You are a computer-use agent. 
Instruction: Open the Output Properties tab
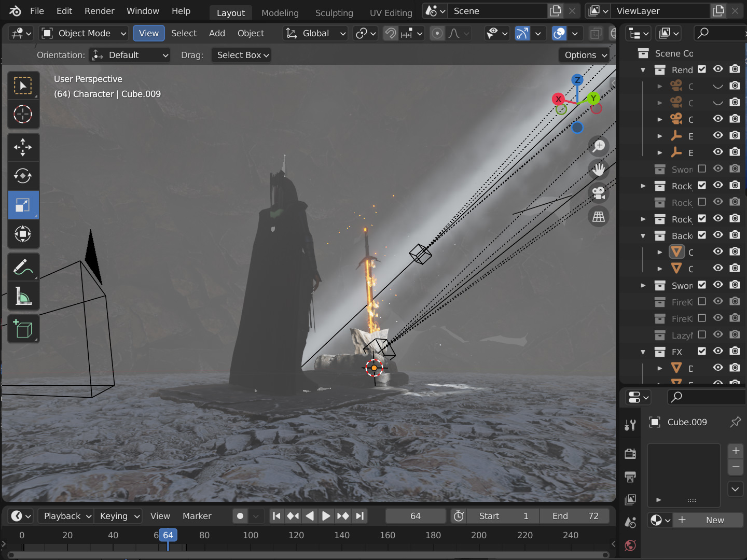pos(630,477)
